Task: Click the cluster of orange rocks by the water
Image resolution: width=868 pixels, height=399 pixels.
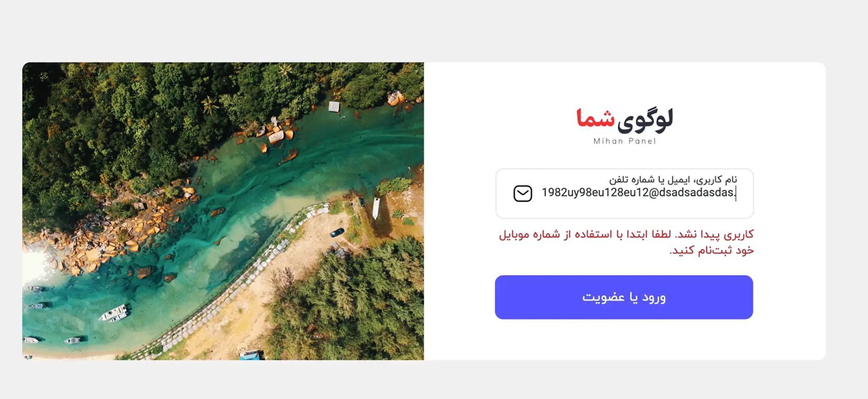Action: [x=107, y=242]
